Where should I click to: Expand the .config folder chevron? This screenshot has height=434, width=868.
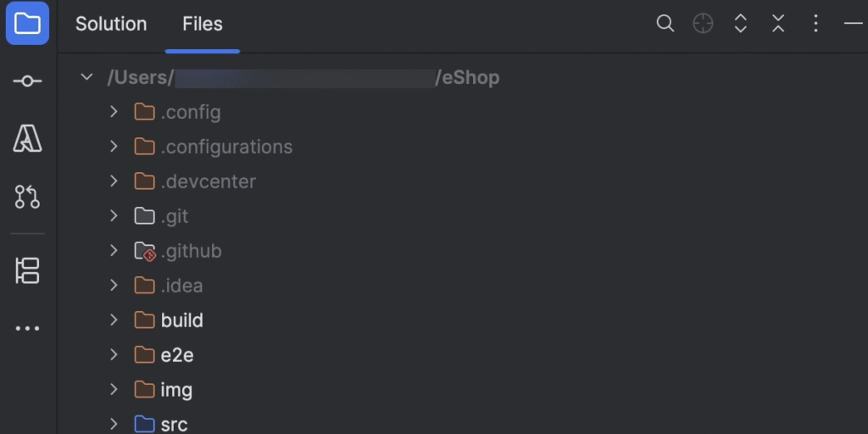pyautogui.click(x=114, y=112)
